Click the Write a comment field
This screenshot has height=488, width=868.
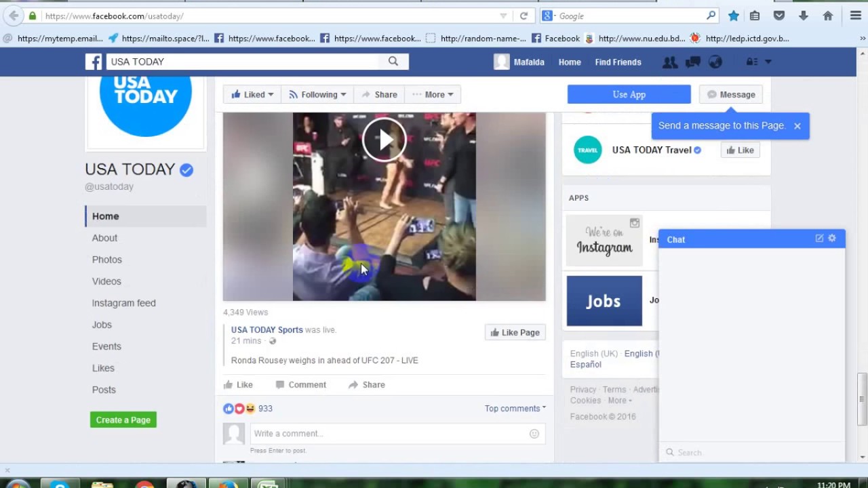pos(397,434)
